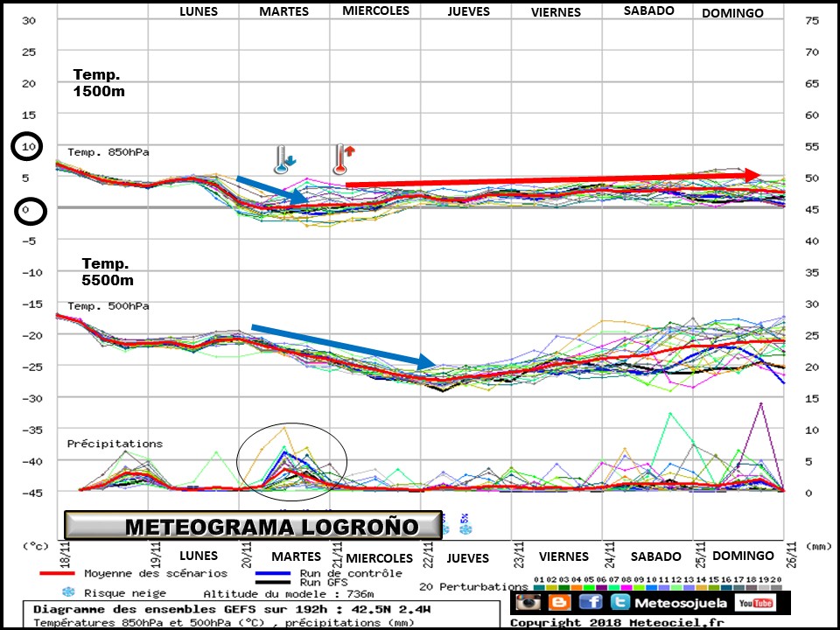
Task: Click the Altitude du modele : 736m text
Action: [x=289, y=593]
